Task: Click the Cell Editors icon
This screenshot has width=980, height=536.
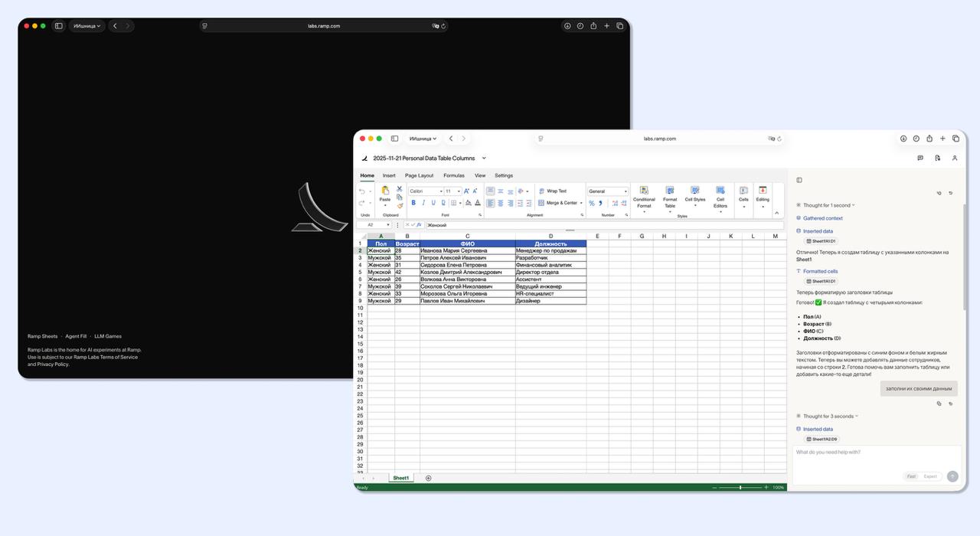Action: 720,190
